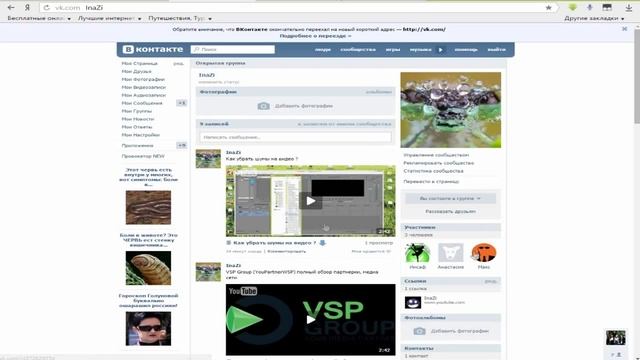Open Мои Фотографии in the left menu

(x=143, y=80)
